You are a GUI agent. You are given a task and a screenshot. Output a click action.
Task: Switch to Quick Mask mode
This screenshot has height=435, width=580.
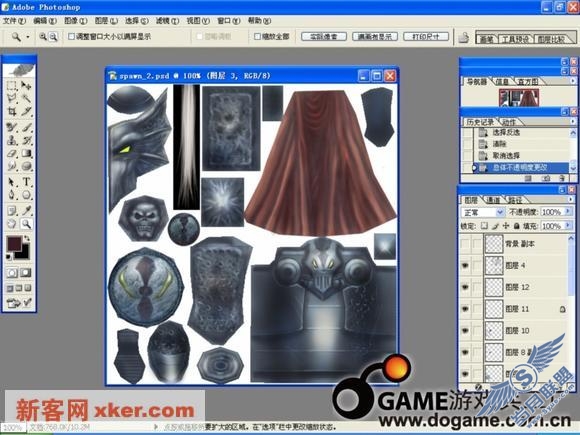point(26,273)
